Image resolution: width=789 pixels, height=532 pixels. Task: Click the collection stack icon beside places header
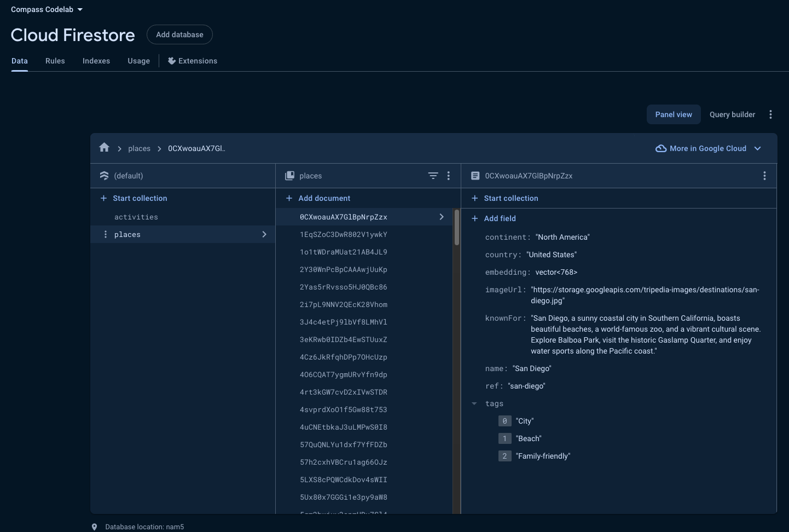point(289,176)
